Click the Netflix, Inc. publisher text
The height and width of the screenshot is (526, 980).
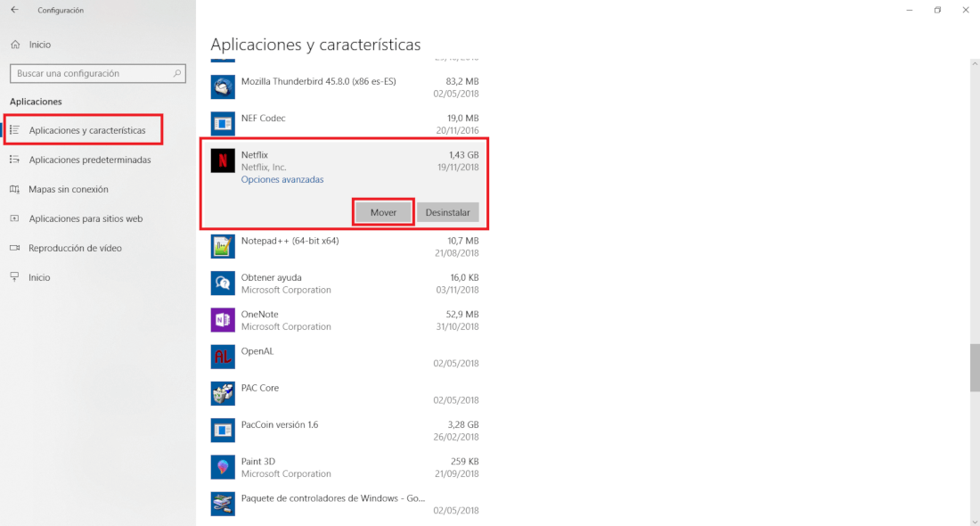point(264,167)
